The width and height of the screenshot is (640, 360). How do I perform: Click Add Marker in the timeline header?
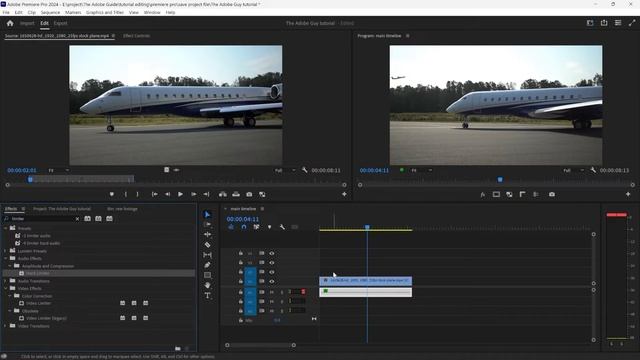(x=269, y=227)
